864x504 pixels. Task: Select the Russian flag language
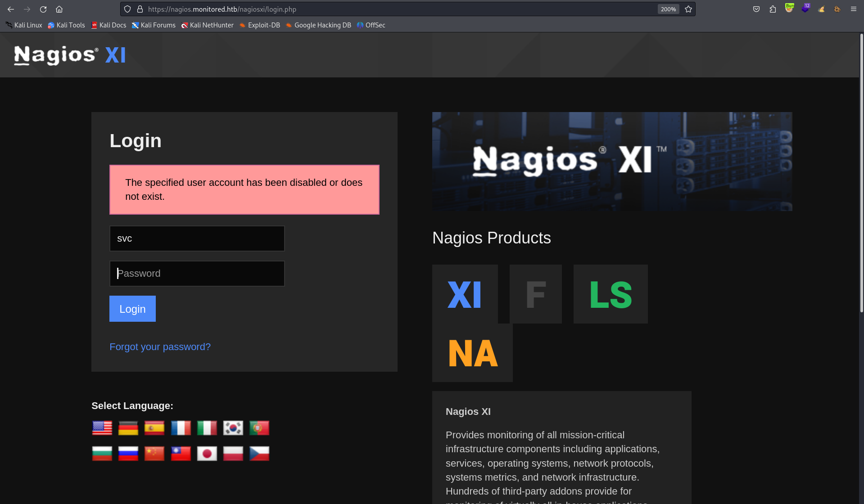128,454
